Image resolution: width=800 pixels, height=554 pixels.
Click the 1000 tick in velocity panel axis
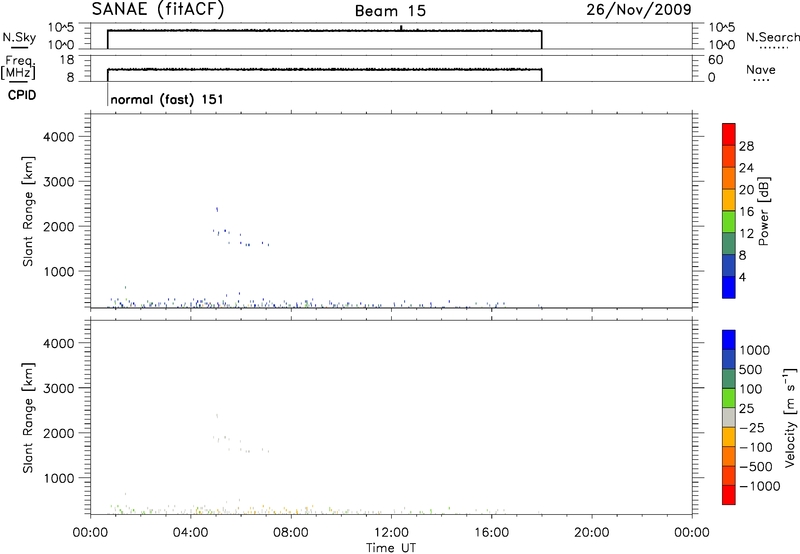pos(58,478)
